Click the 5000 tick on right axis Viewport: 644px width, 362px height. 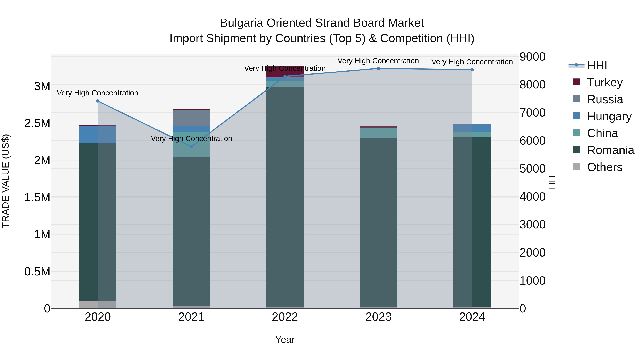tap(533, 169)
